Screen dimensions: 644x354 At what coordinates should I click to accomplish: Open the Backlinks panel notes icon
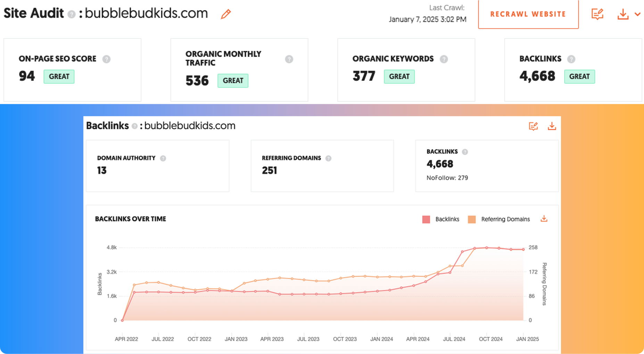[x=533, y=126]
